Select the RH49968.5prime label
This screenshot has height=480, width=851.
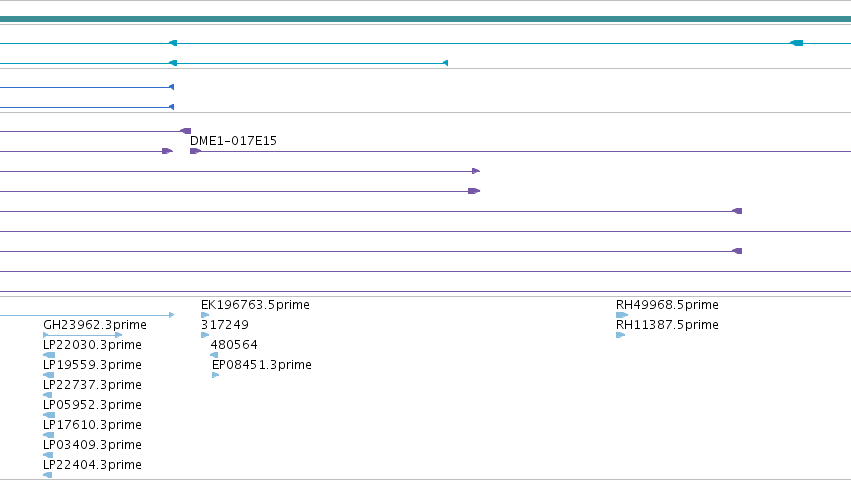tap(667, 305)
